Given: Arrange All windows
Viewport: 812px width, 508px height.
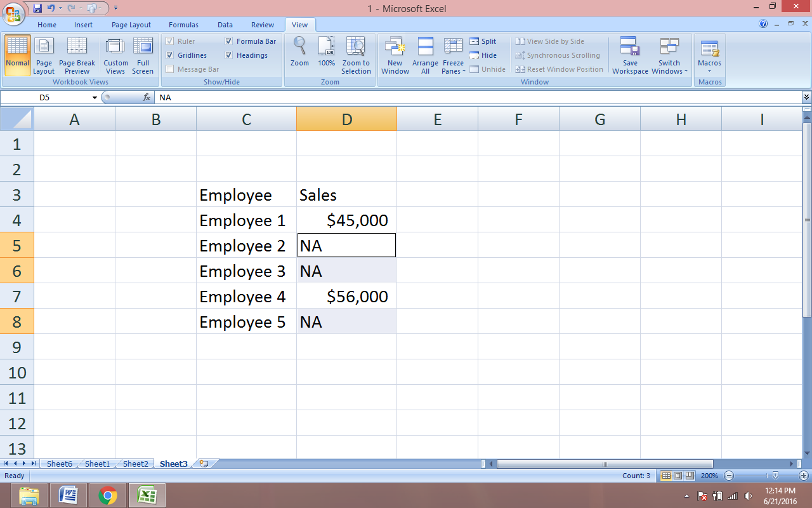Looking at the screenshot, I should [425, 55].
